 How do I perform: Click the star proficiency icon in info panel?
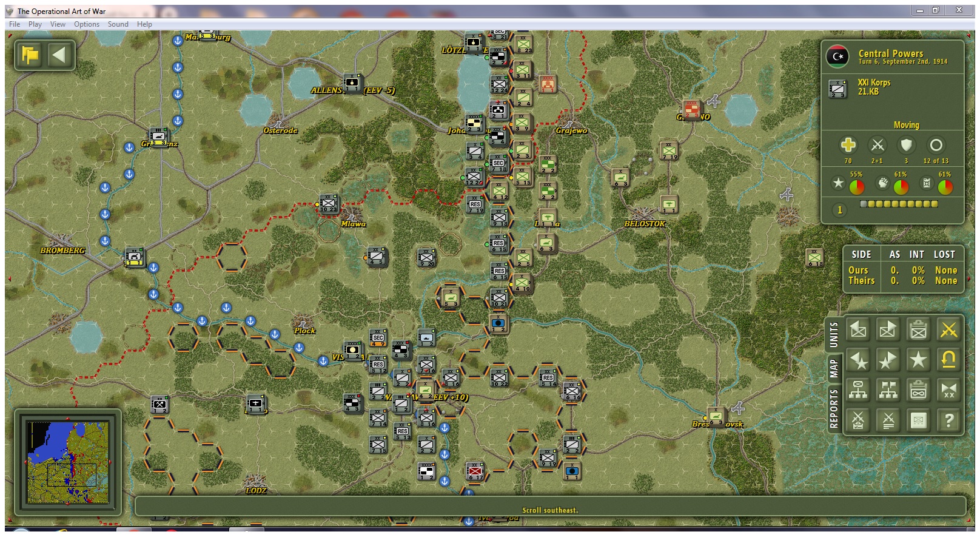coord(838,183)
